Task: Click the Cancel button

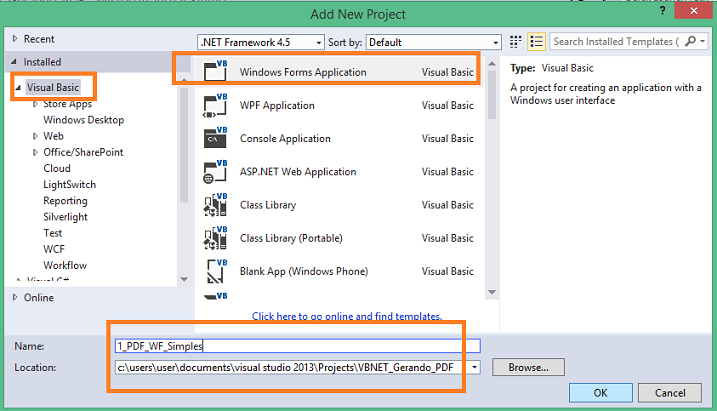Action: point(670,393)
